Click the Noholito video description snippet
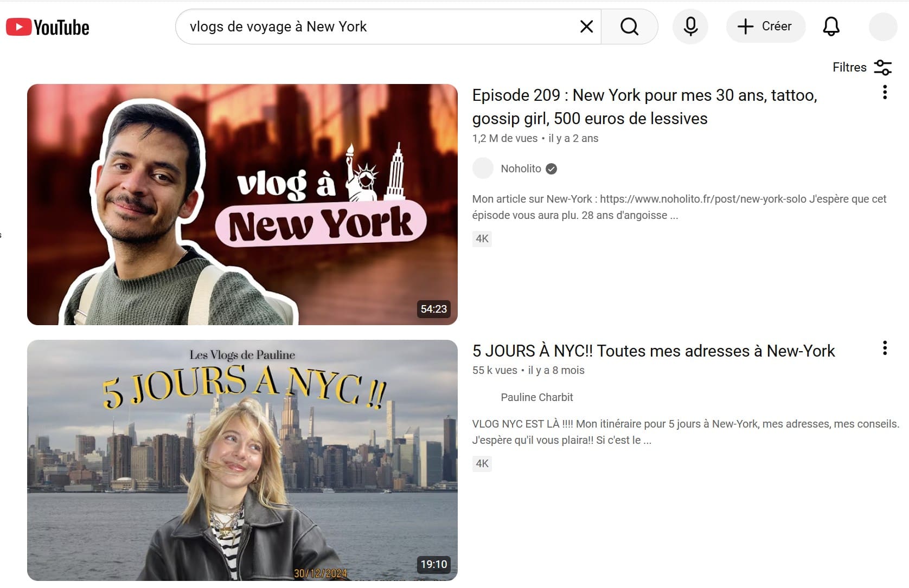The width and height of the screenshot is (909, 588). click(x=678, y=207)
